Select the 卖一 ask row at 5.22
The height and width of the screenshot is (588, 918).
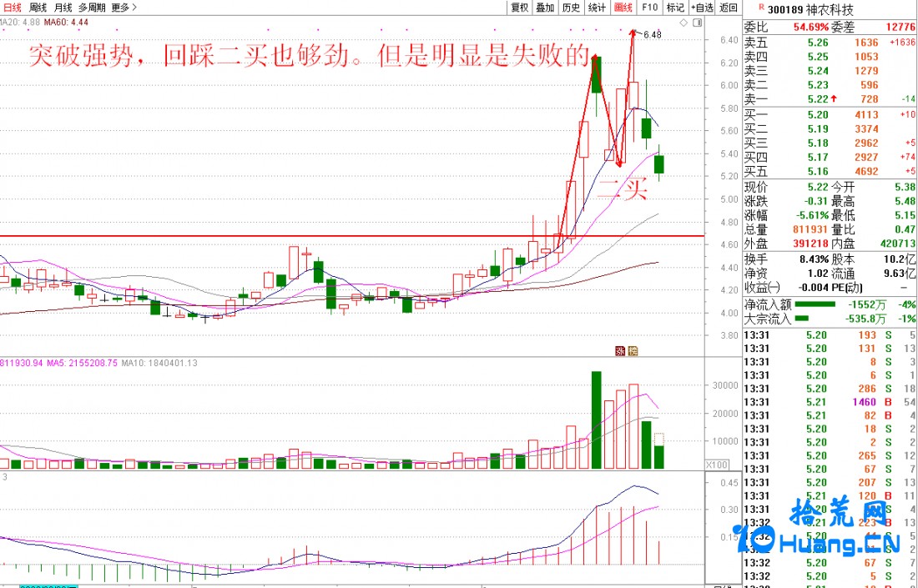pos(830,99)
